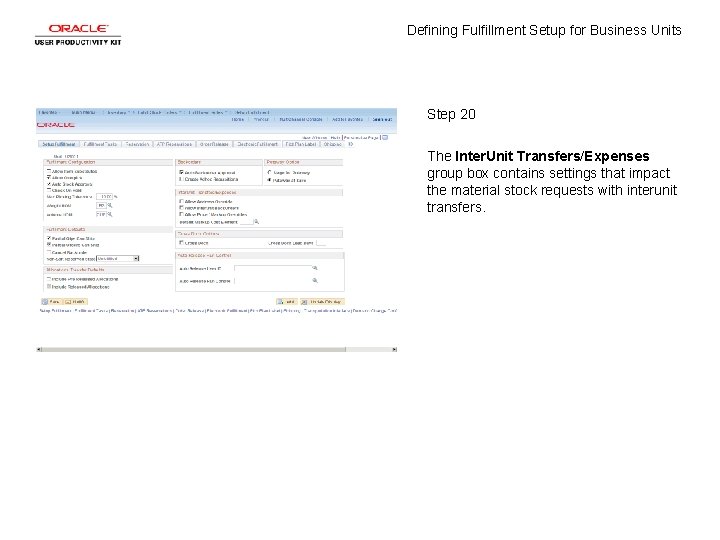Click horizontal scrollbar left arrow

coord(39,349)
